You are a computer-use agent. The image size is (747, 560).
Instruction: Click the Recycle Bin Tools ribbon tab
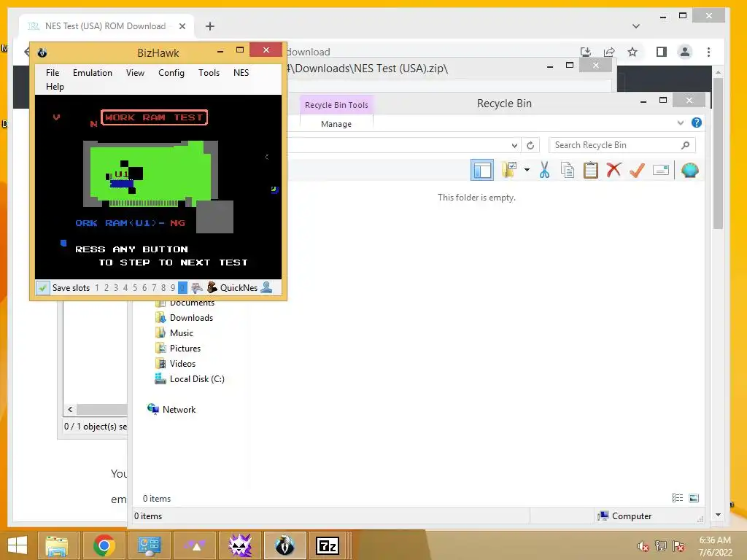(x=336, y=105)
